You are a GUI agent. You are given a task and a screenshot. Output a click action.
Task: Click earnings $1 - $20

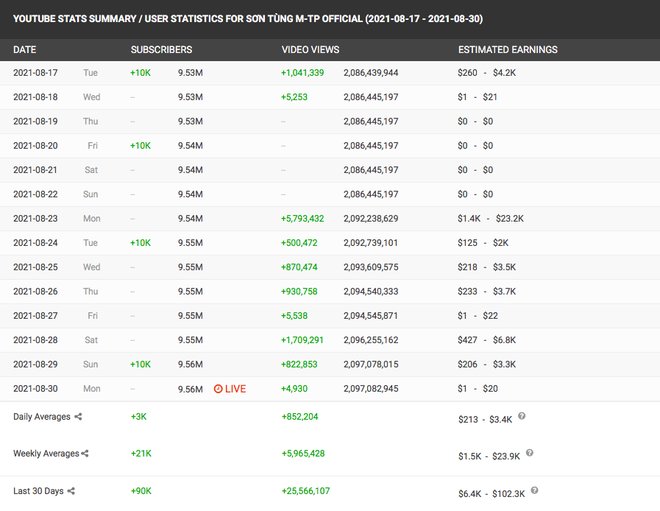[x=478, y=389]
